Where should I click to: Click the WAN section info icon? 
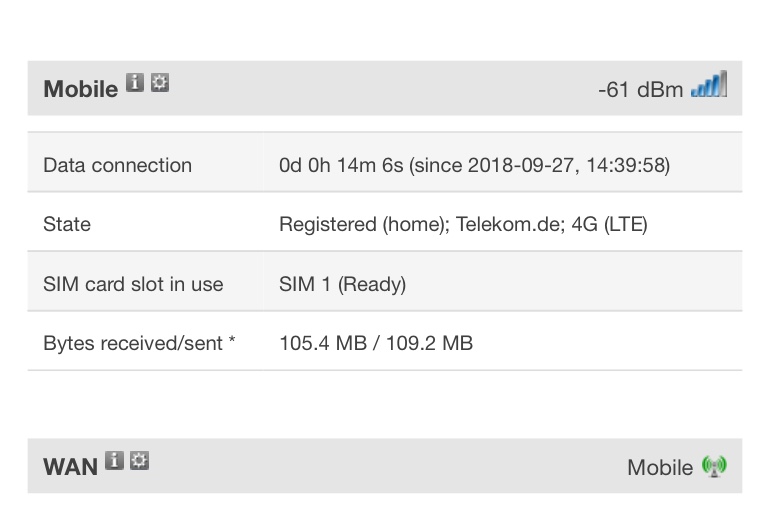(x=115, y=461)
